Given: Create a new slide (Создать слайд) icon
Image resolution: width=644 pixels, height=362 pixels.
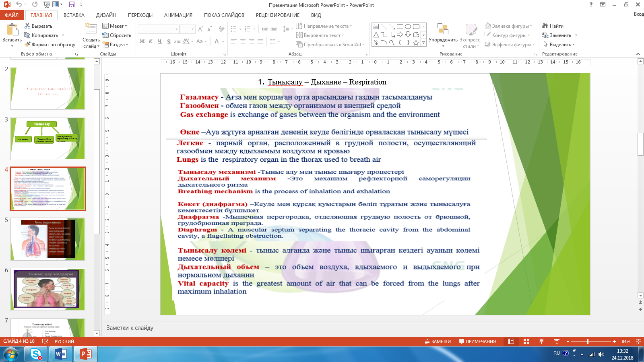Looking at the screenshot, I should point(91,29).
